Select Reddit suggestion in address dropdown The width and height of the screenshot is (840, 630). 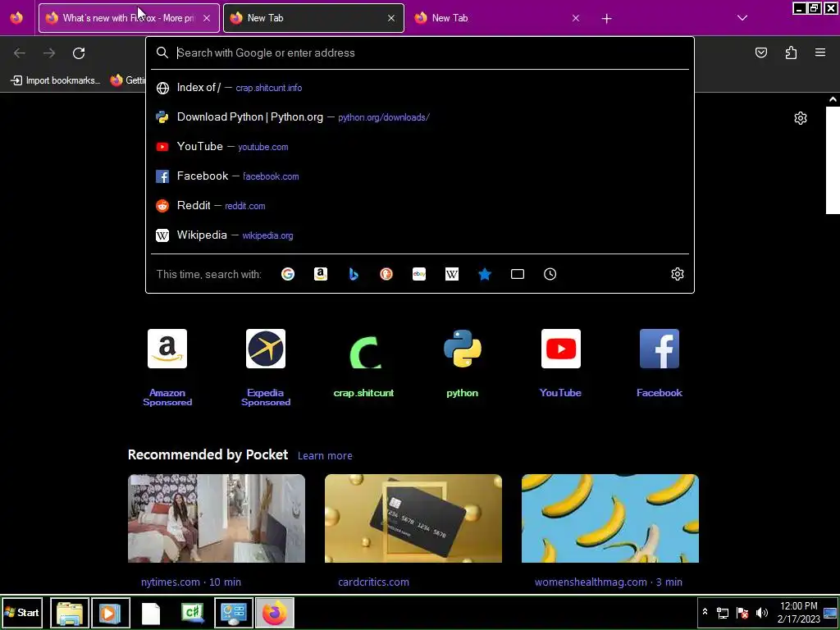pos(420,206)
